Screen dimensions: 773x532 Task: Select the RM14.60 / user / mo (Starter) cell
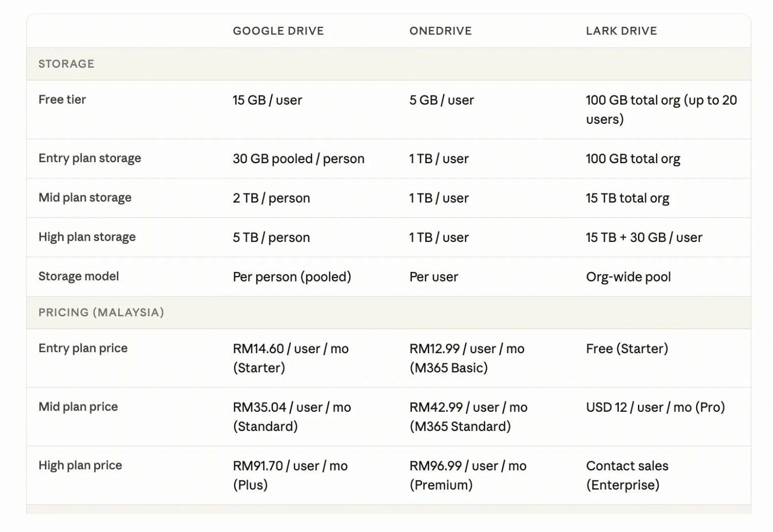tap(291, 358)
